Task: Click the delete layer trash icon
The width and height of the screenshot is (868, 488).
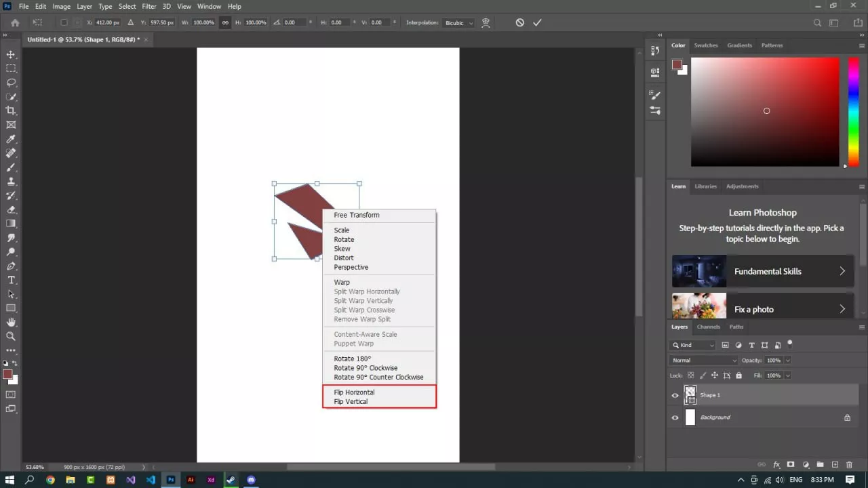Action: tap(849, 465)
